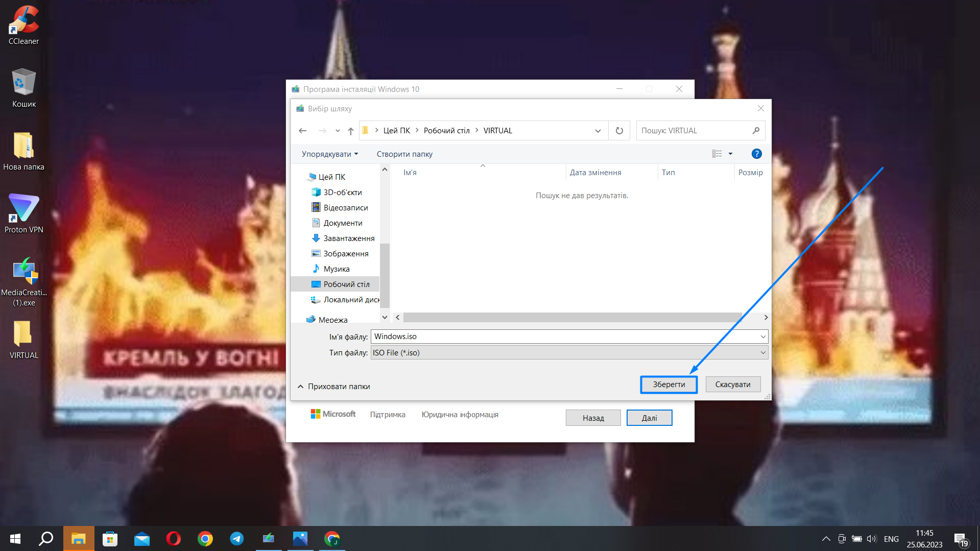The height and width of the screenshot is (551, 980).
Task: Open Microsoft Store from taskbar
Action: point(110,539)
